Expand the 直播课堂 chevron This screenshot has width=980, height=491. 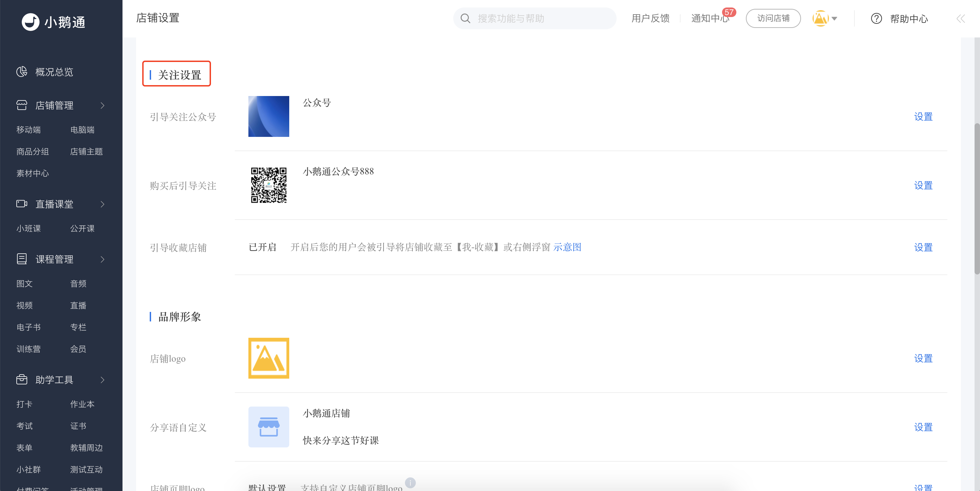102,204
